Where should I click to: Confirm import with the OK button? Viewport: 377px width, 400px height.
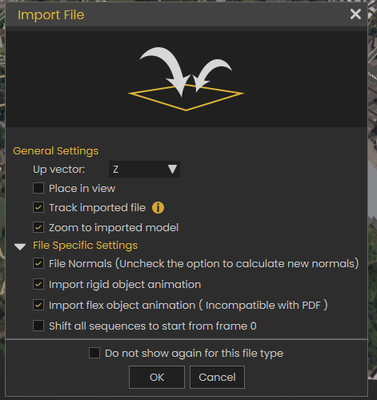point(157,377)
